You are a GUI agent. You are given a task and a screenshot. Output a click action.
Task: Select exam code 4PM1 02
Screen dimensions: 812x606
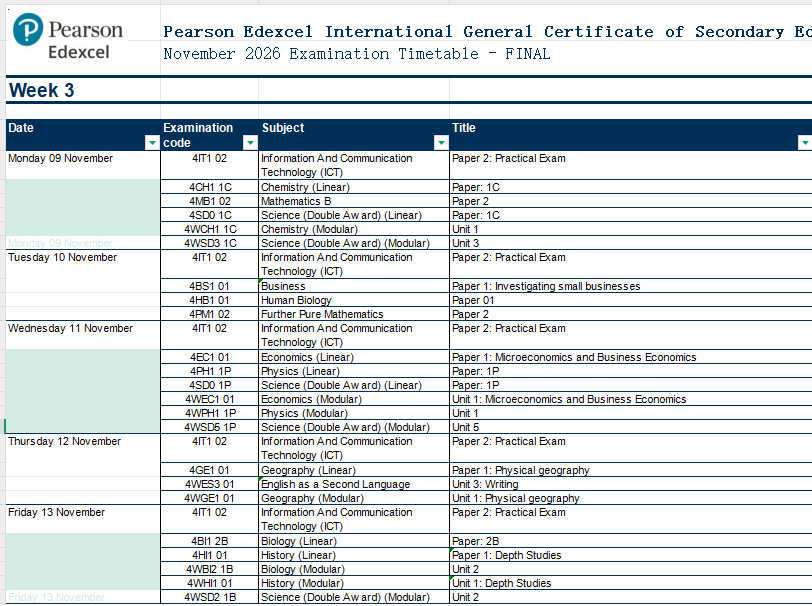pos(210,314)
